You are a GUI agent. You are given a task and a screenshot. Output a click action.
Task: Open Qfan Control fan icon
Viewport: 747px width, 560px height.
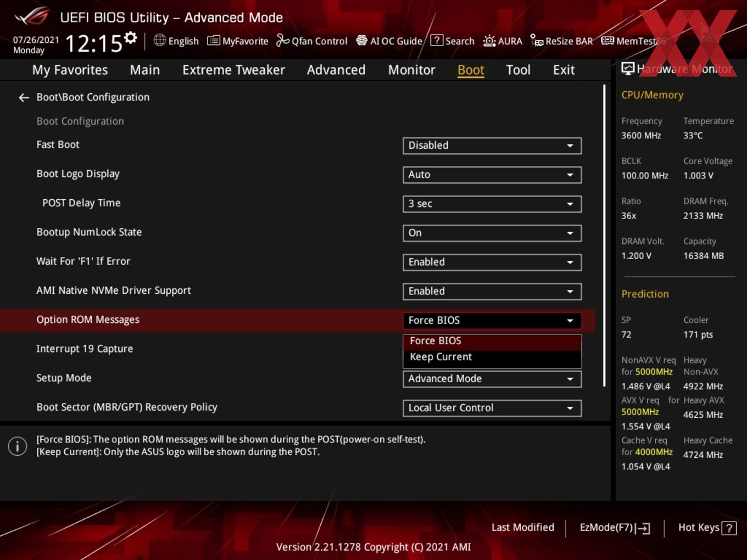[x=282, y=40]
